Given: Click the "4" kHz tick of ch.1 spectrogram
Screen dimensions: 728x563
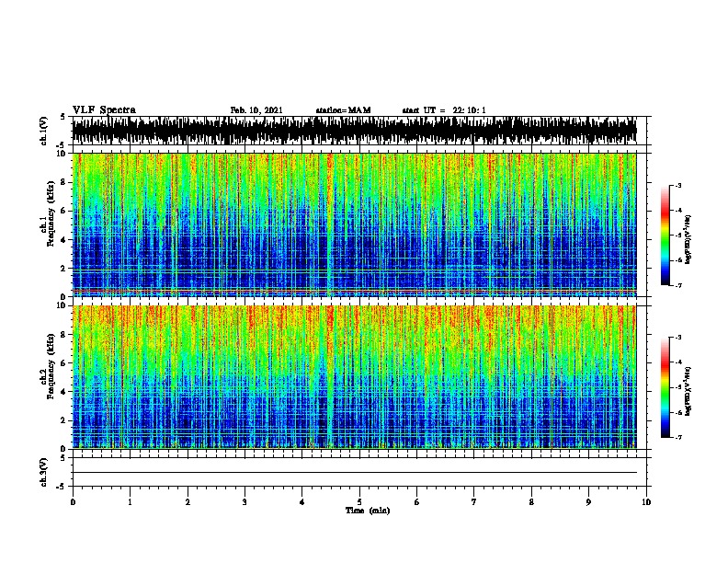Looking at the screenshot, I should click(x=64, y=240).
